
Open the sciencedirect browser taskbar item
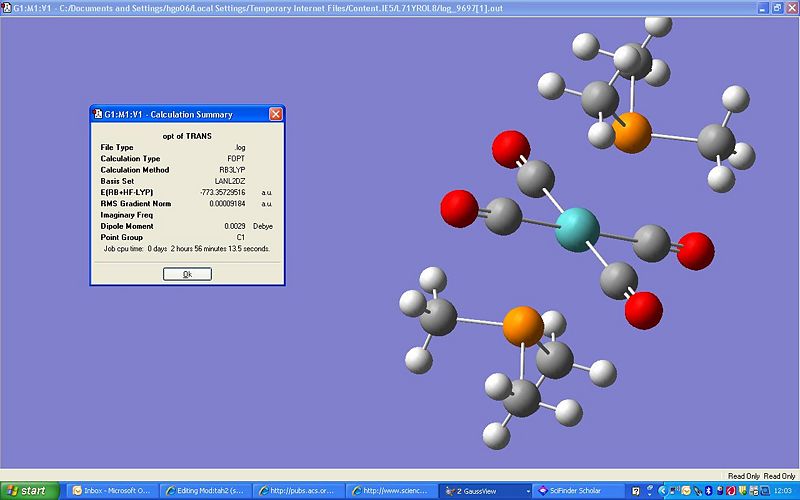tap(390, 491)
